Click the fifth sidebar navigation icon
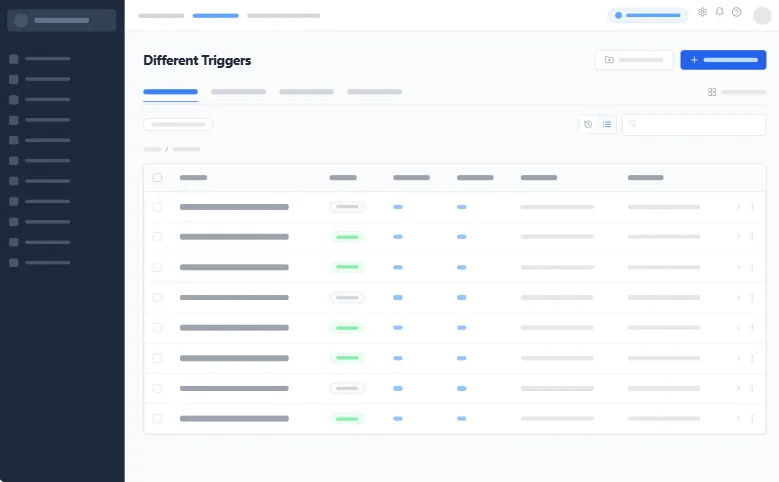The image size is (779, 482). click(x=14, y=140)
